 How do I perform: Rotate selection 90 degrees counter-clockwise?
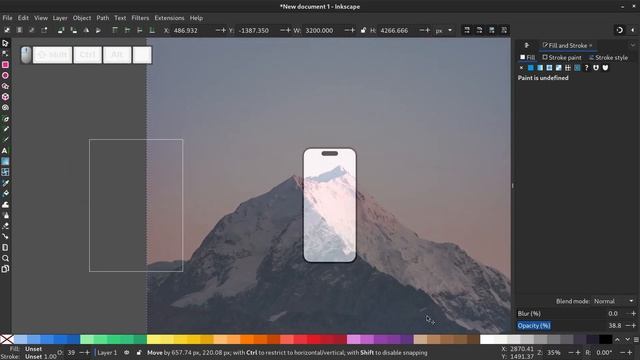[x=61, y=30]
